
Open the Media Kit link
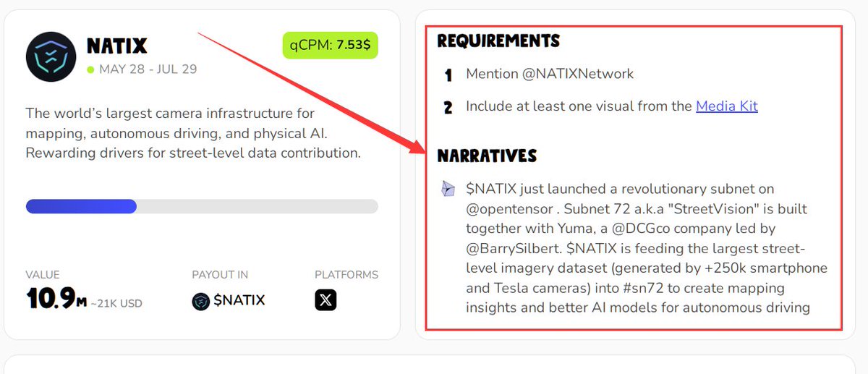click(727, 106)
